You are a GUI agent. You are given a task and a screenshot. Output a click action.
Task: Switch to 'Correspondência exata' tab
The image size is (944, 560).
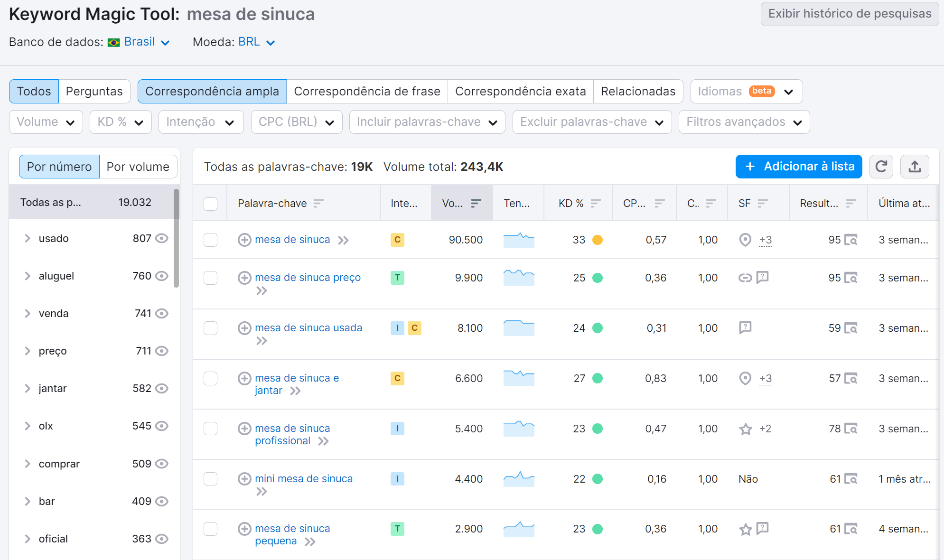click(520, 91)
